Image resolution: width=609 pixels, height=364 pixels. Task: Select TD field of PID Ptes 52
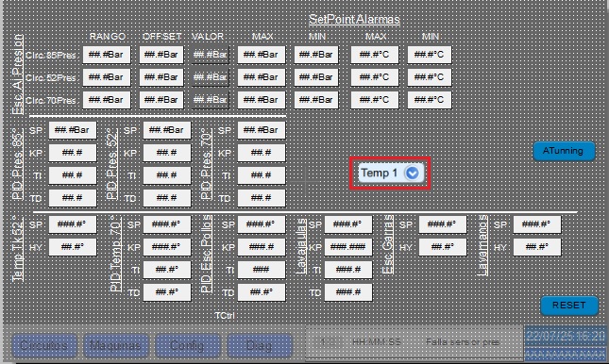166,198
